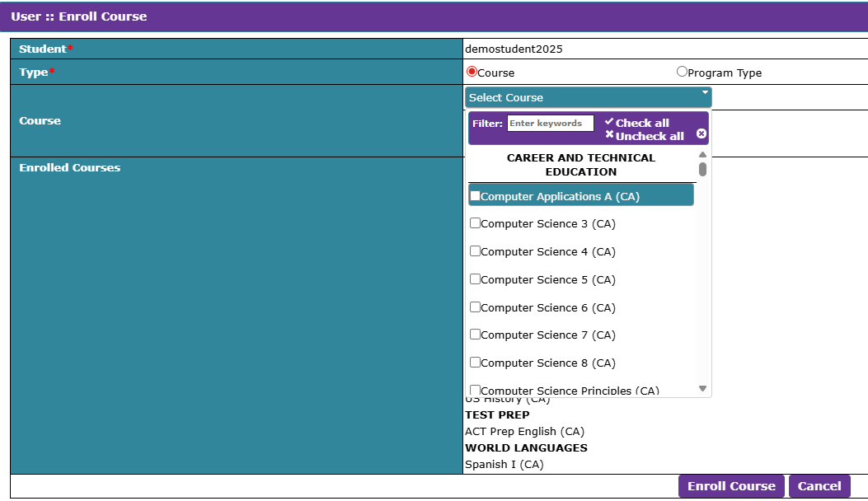
Task: Enable the Computer Science 8 (CA) checkbox
Action: point(475,362)
